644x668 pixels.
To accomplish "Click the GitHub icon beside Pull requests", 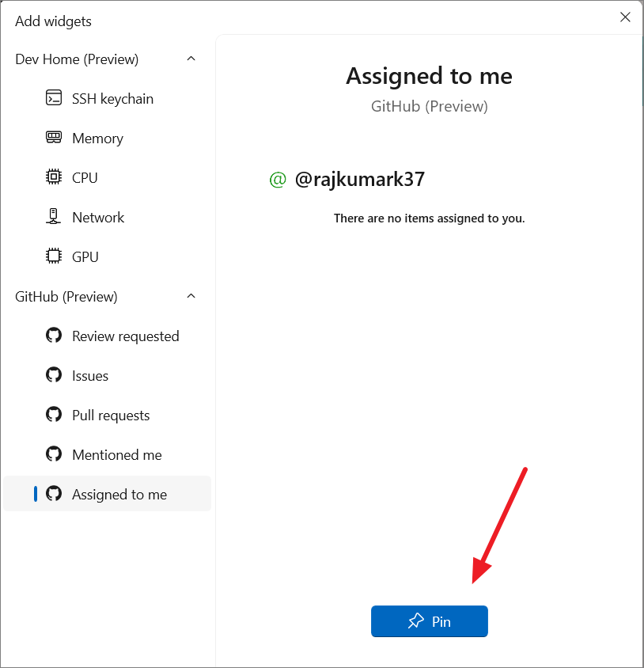I will [x=54, y=414].
